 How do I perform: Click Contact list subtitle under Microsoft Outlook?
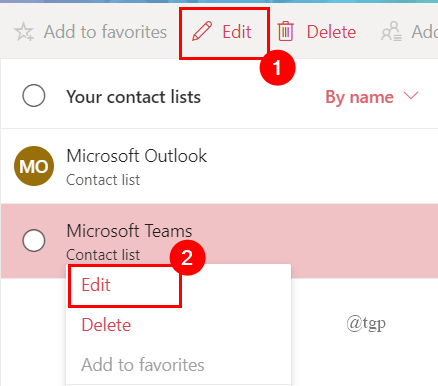point(103,180)
